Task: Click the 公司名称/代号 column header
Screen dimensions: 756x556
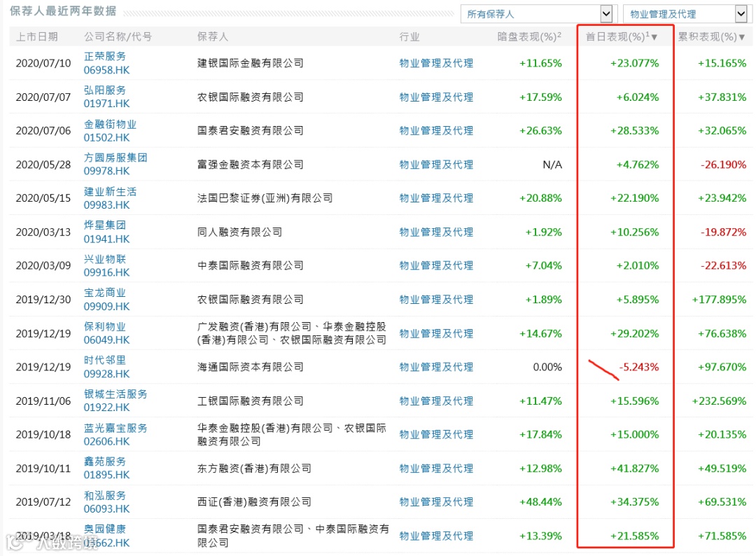Action: tap(118, 36)
